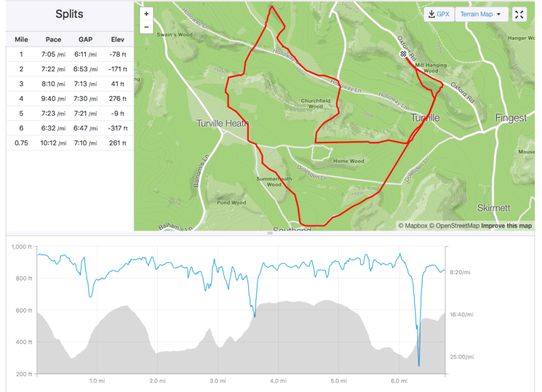Screen dimensions: 542x392
Task: Enter fullscreen map view
Action: point(519,14)
